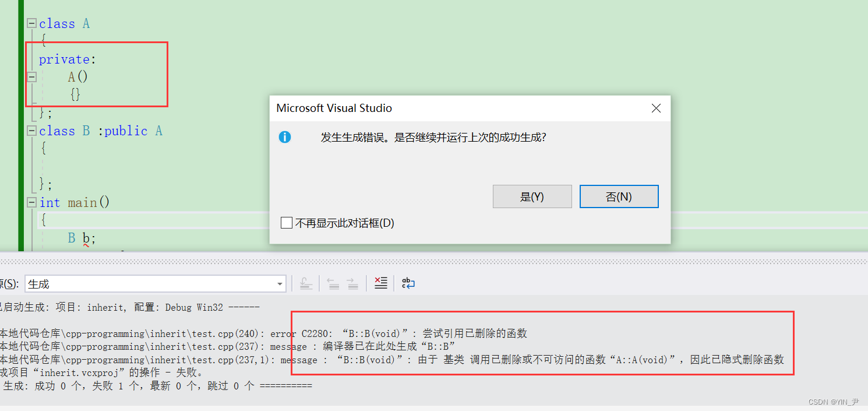Toggle Word Wrap in the output panel

click(x=408, y=283)
